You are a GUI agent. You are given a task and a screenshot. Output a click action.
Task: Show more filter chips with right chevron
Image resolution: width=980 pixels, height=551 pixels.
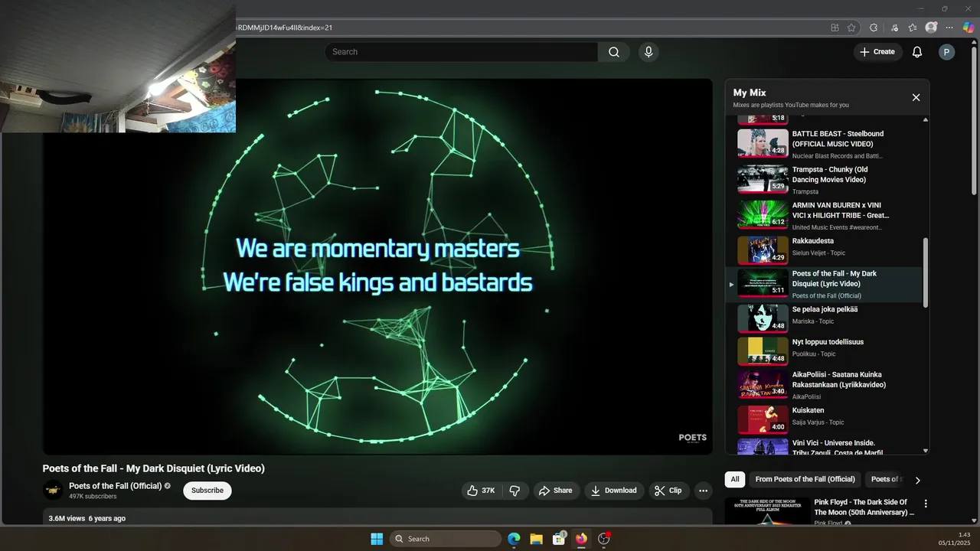click(917, 480)
